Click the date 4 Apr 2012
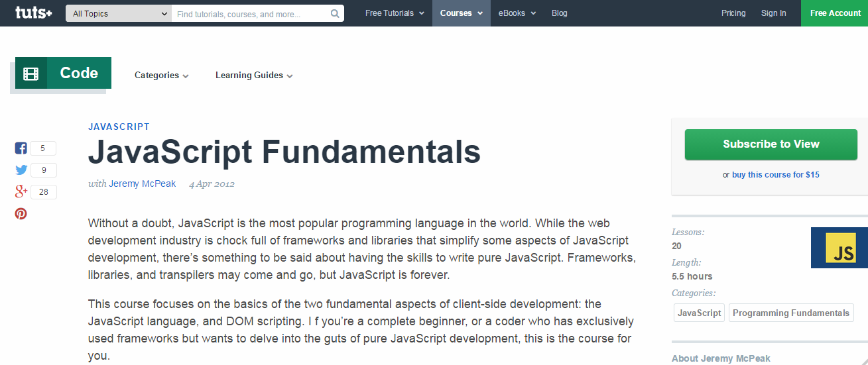 [212, 184]
